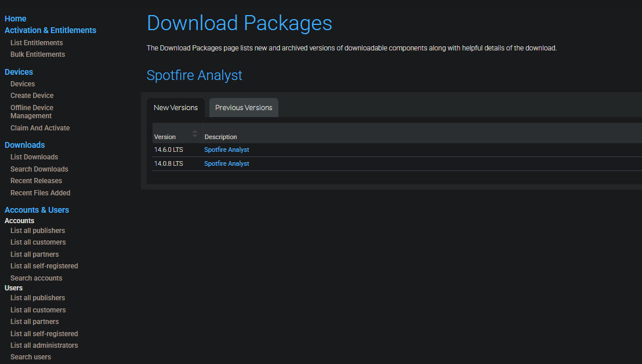The image size is (642, 364).
Task: Open the Activation & Entitlements section
Action: point(50,30)
